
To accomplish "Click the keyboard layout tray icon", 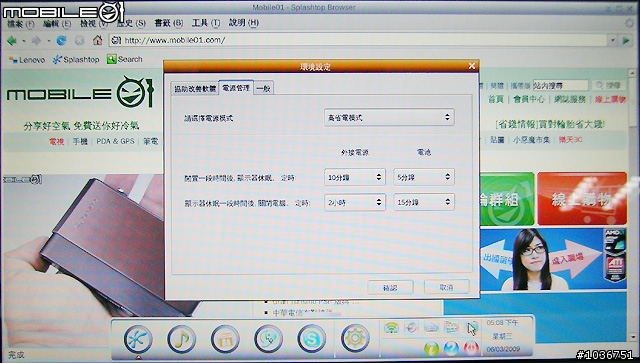I will click(x=451, y=327).
